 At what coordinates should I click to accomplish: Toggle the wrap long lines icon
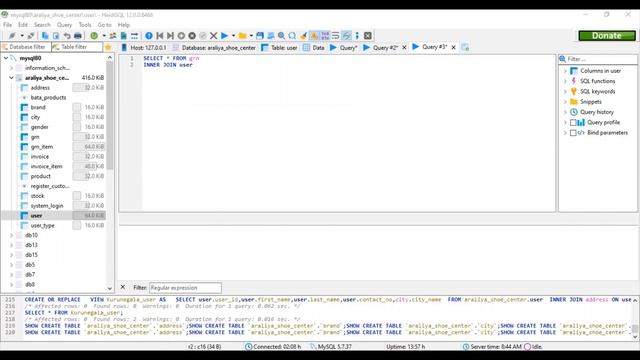(x=336, y=36)
